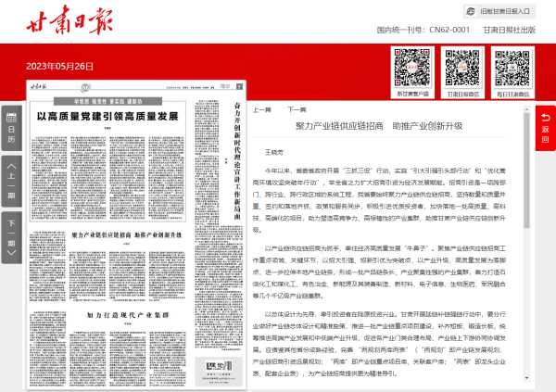This screenshot has width=556, height=392.
Task: Click the article scrollbar up arrow
Action: (526, 109)
